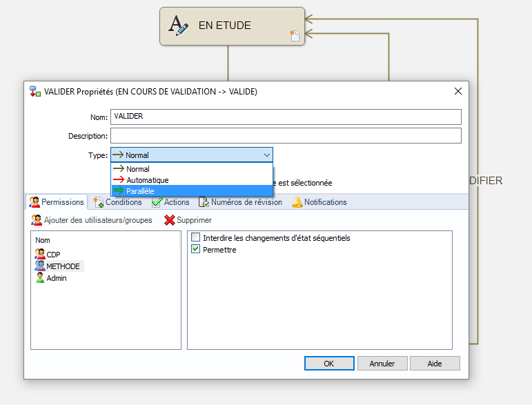Screen dimensions: 532x405
Task: Click the Actions tab checkmark icon
Action: click(157, 202)
